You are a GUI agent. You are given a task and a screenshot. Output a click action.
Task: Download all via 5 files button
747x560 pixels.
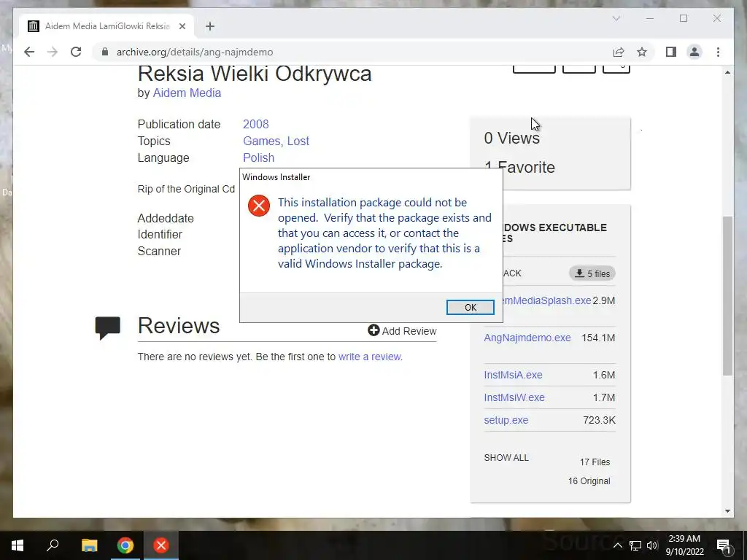[592, 273]
